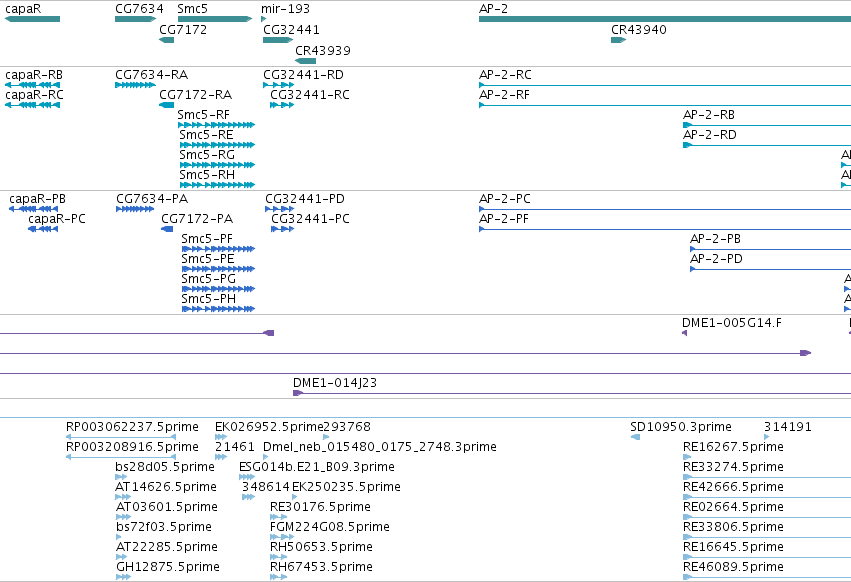
Task: Click the Smc5-RE transcript label
Action: pos(206,135)
